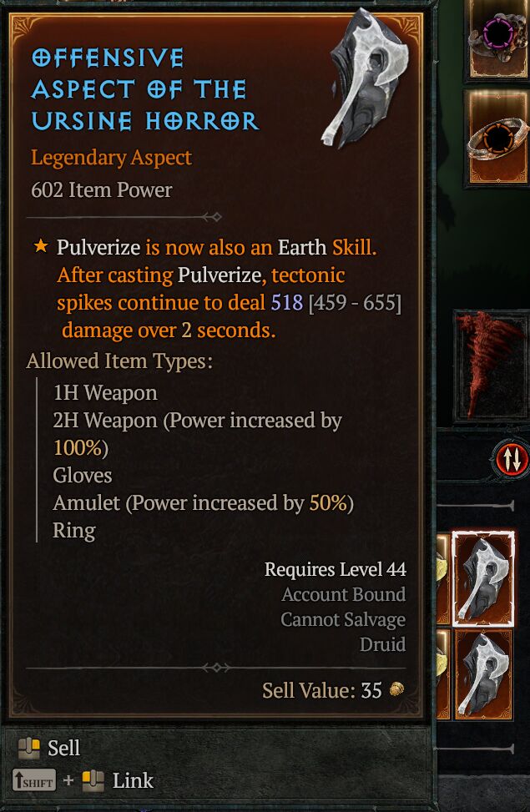
Task: Click the red feathered item slot
Action: tap(491, 366)
